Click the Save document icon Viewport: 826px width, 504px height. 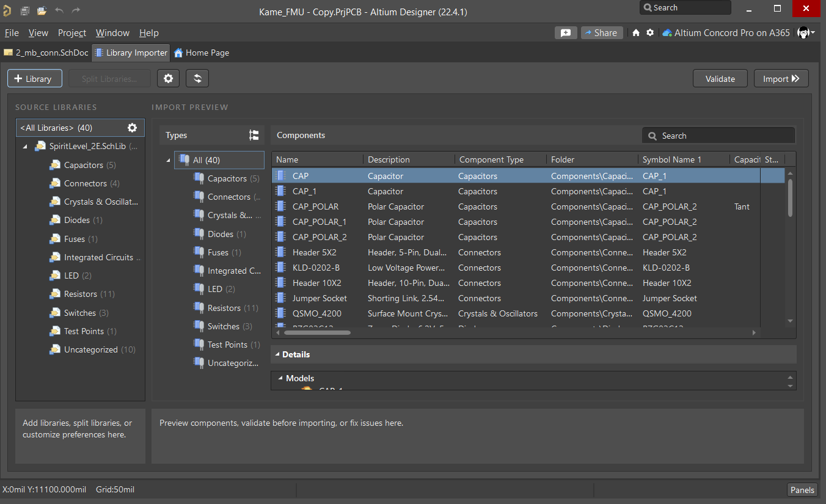pyautogui.click(x=24, y=9)
